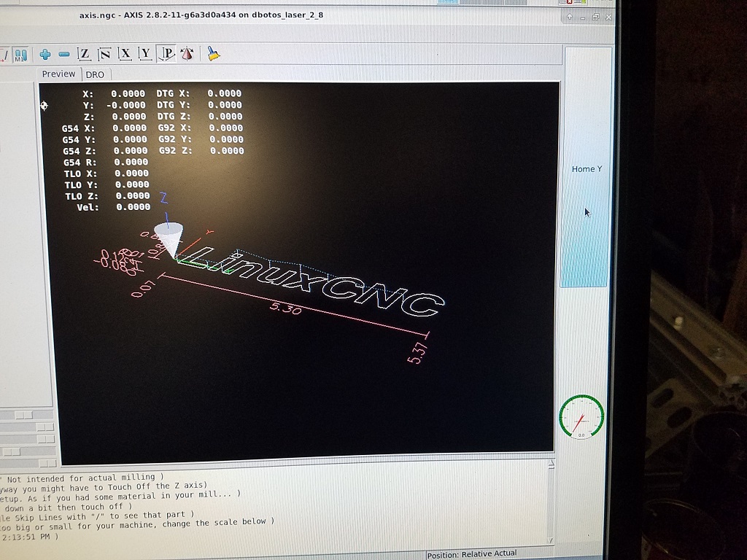747x560 pixels.
Task: Open the Preview tab
Action: click(58, 74)
